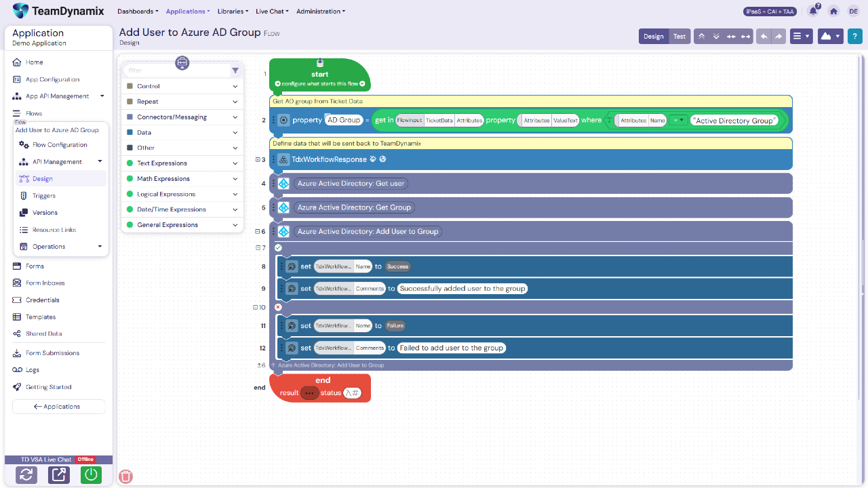The width and height of the screenshot is (868, 488).
Task: Click the end block result ellipsis
Action: 310,393
